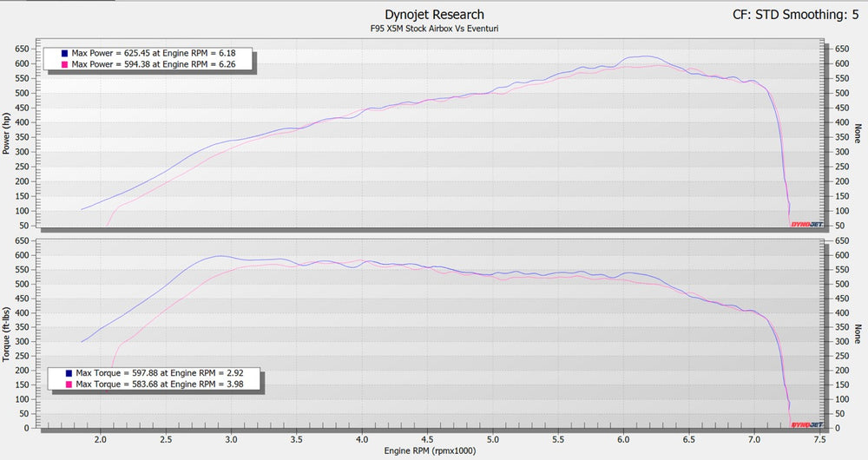Click the Dynojet logo in the power graph
This screenshot has width=868, height=460.
click(x=806, y=225)
